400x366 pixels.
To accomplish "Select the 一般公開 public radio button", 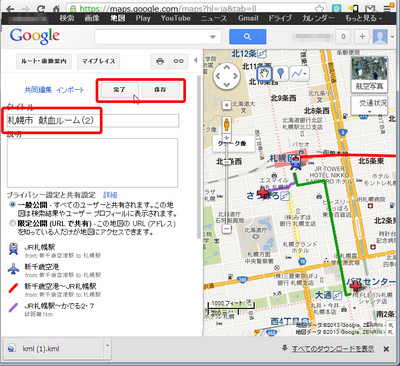I will [x=13, y=205].
